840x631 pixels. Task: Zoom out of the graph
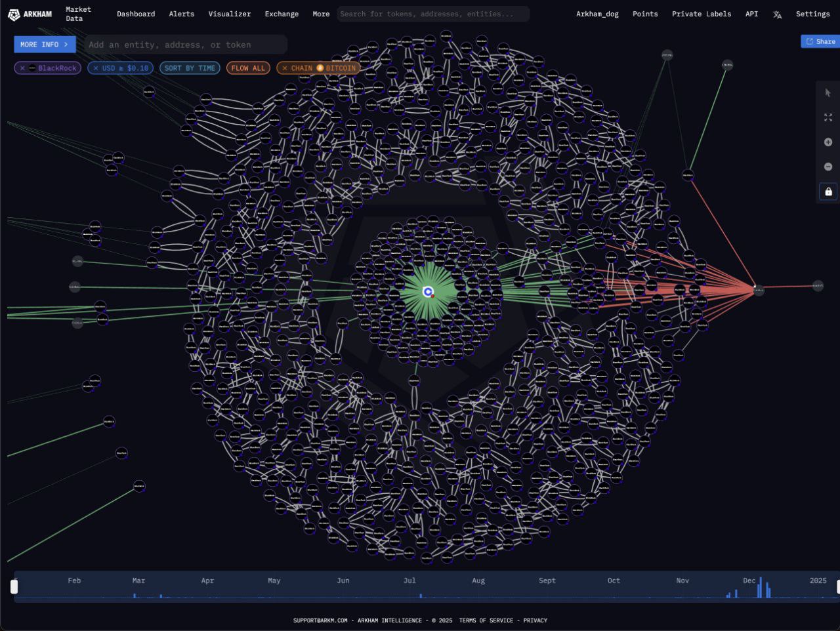(828, 167)
